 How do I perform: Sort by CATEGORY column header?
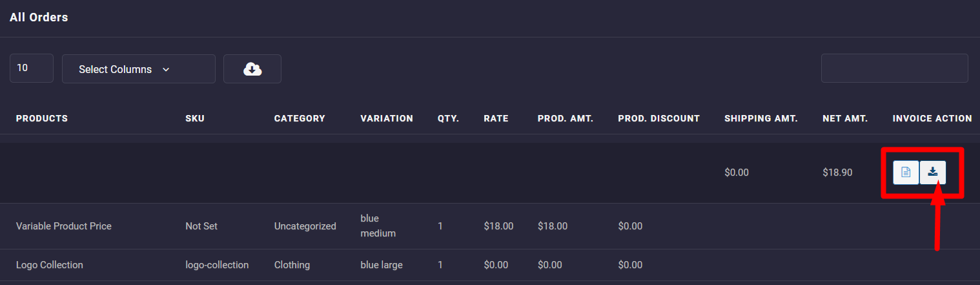click(x=300, y=118)
